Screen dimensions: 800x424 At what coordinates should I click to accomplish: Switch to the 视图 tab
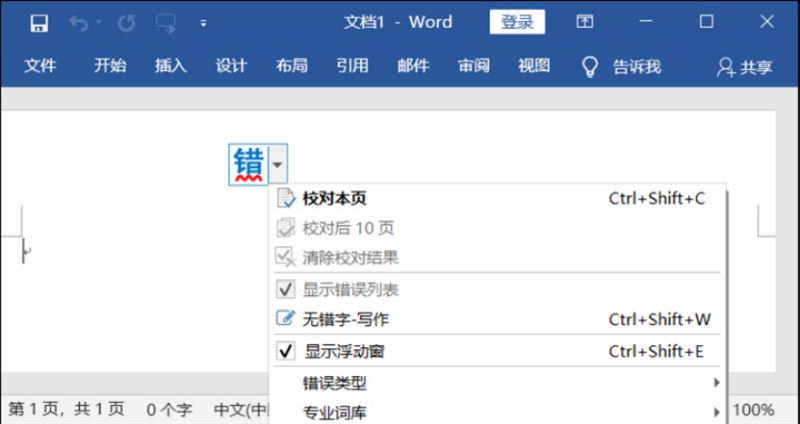pos(534,66)
